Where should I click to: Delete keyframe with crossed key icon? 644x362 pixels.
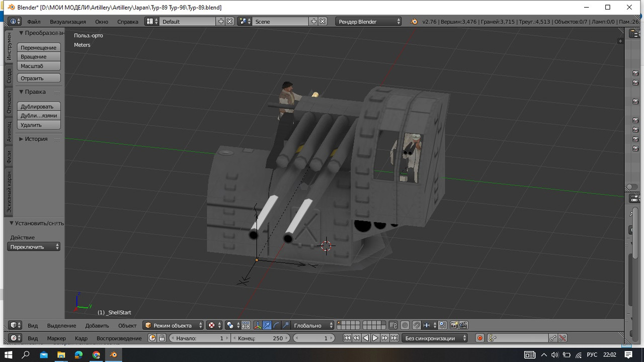pyautogui.click(x=563, y=338)
